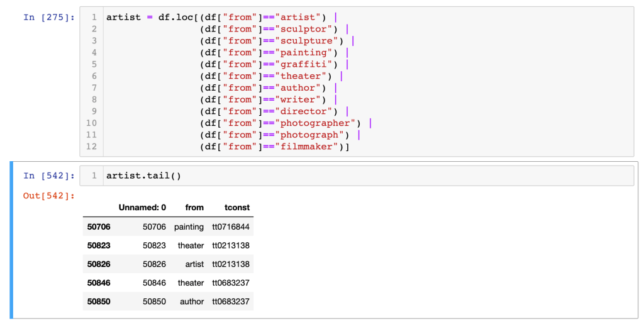This screenshot has height=323, width=644.
Task: Select row index 50706 in output table
Action: (x=99, y=227)
